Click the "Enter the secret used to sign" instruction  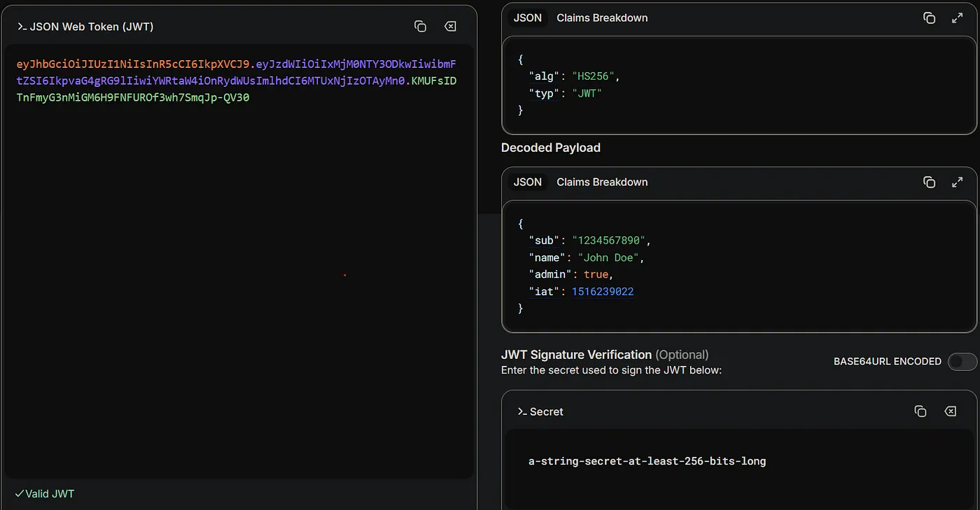(612, 370)
